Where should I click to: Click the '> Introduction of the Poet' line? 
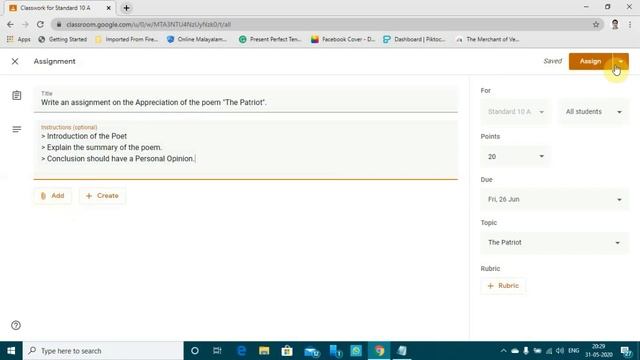(x=84, y=136)
